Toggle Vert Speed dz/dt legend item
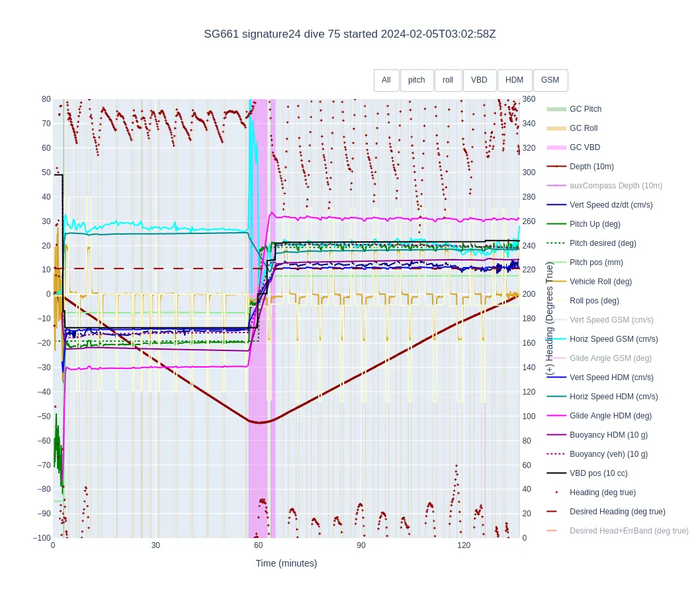Viewport: 700px width, 591px height. [609, 205]
